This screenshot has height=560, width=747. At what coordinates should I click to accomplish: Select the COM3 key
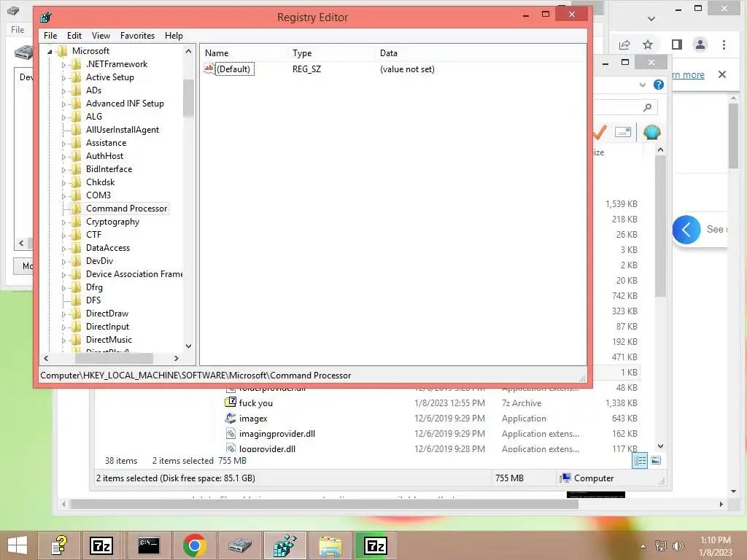tap(98, 195)
